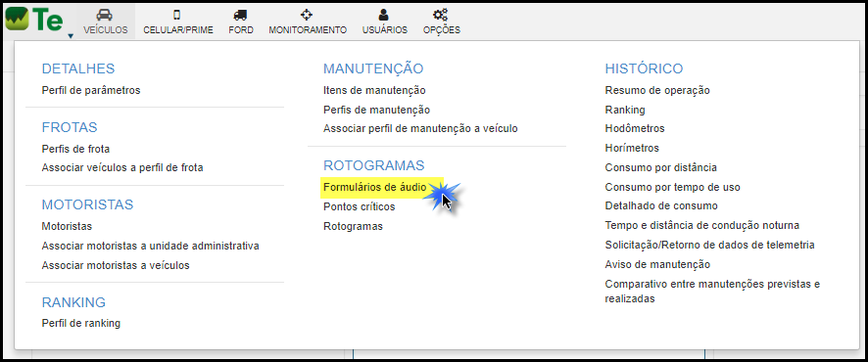Click the ROTOGRAMAS section heading
Screen dimensions: 868x362
[x=373, y=165]
